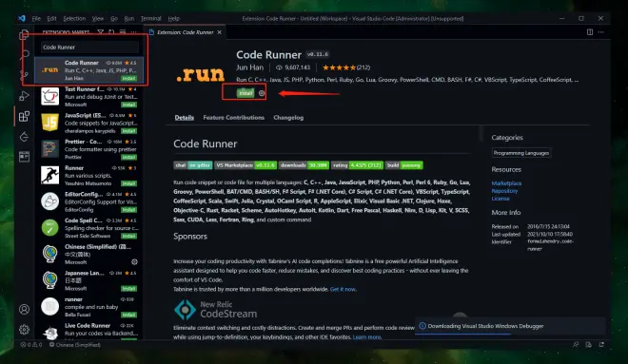The image size is (628, 364).
Task: Switch to Feature Contributions tab
Action: 233,118
